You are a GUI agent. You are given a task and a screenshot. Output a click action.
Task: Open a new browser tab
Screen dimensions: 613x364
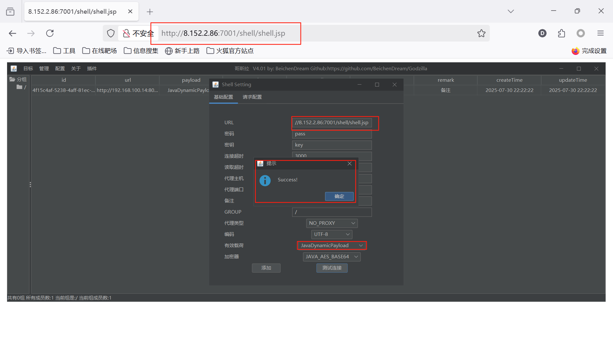coord(150,12)
